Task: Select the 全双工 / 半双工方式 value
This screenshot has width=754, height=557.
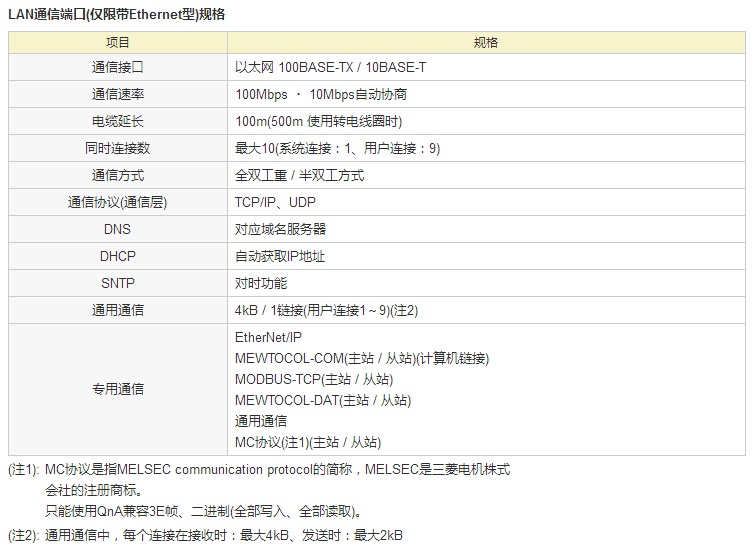Action: (x=299, y=175)
